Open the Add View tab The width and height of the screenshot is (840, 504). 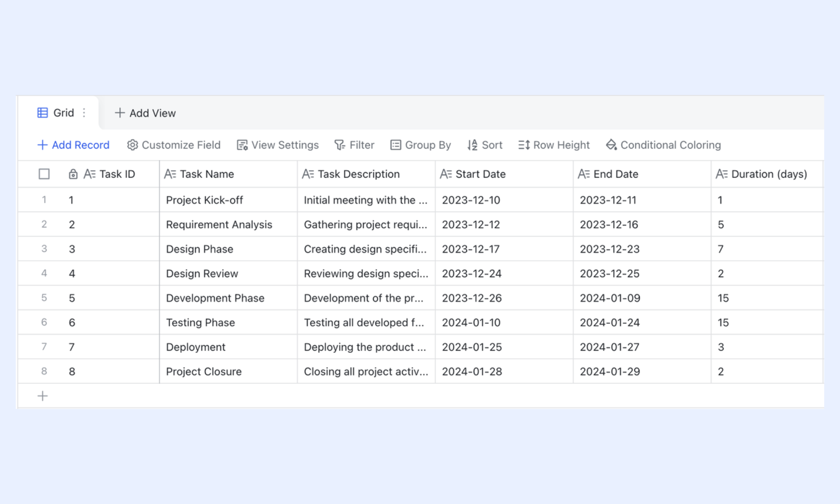(145, 113)
